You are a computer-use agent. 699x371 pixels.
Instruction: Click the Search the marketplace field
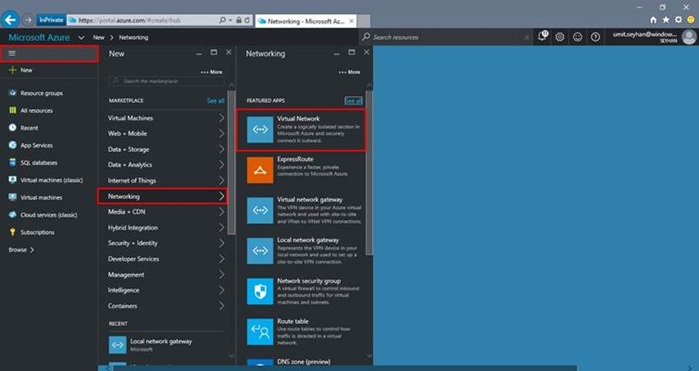pyautogui.click(x=166, y=81)
